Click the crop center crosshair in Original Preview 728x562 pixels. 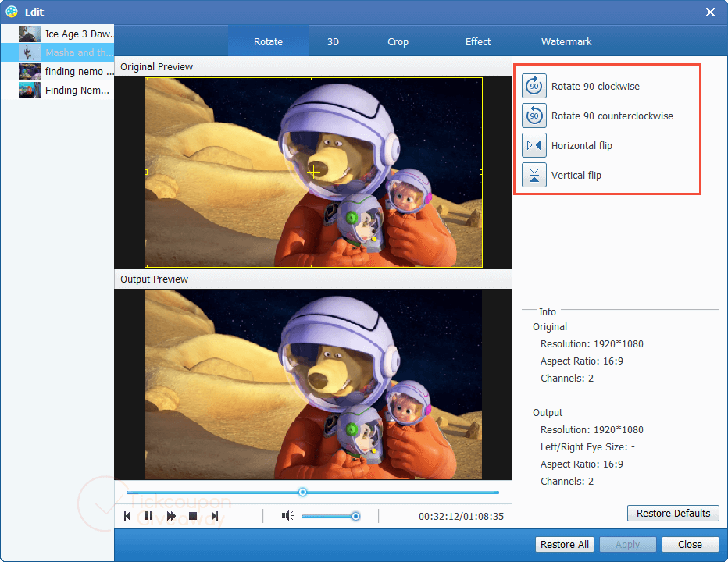pyautogui.click(x=313, y=173)
